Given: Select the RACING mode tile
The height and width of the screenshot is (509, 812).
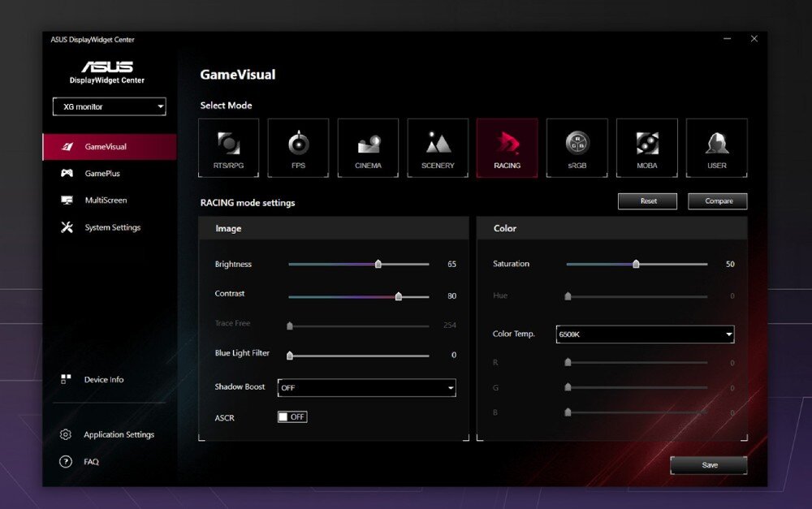Looking at the screenshot, I should click(x=507, y=148).
